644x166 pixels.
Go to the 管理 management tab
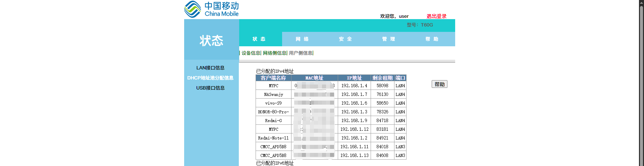(x=388, y=39)
